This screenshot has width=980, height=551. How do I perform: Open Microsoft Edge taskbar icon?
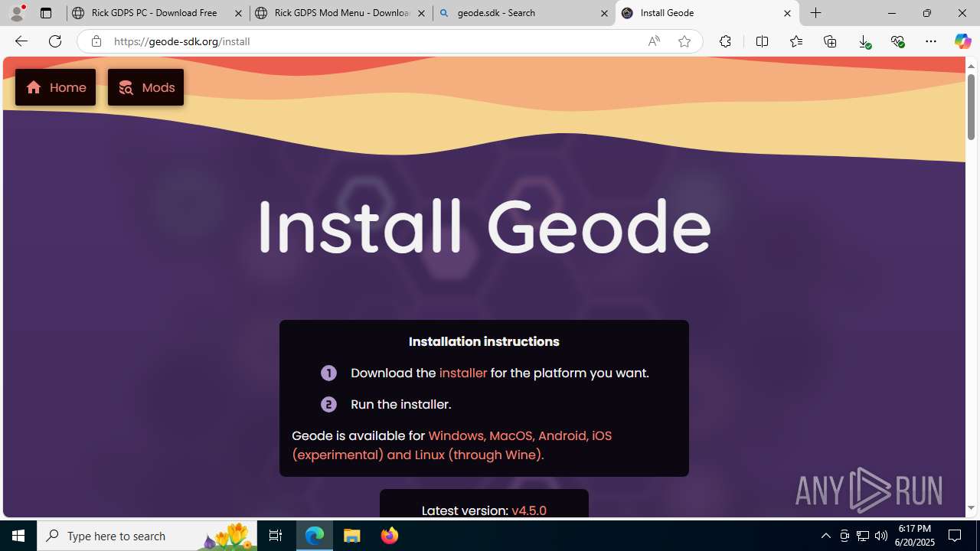click(315, 536)
